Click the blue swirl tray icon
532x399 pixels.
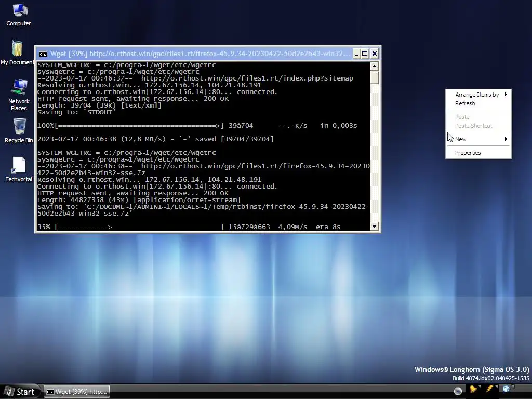pos(506,389)
